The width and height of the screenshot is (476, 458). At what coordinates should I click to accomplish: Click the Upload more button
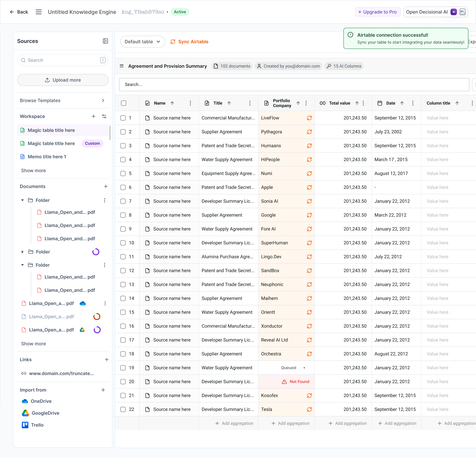tap(63, 80)
